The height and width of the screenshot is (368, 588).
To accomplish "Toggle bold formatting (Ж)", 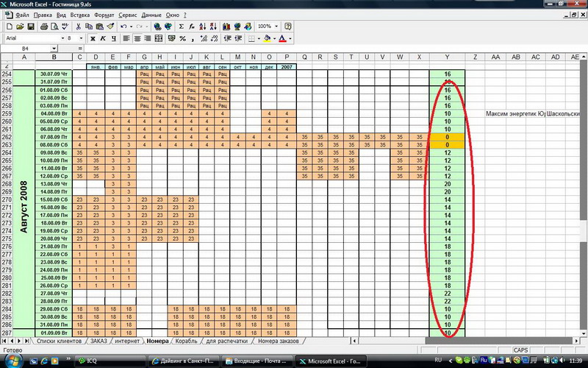I will coord(93,38).
